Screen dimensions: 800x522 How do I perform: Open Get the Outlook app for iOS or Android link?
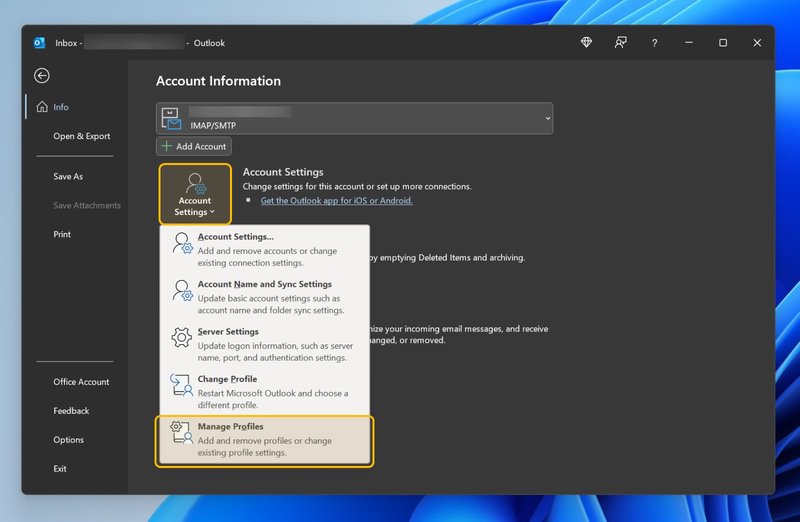click(337, 201)
